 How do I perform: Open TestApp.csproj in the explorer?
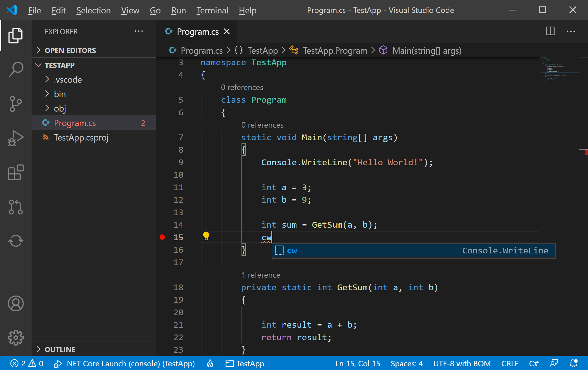click(81, 137)
